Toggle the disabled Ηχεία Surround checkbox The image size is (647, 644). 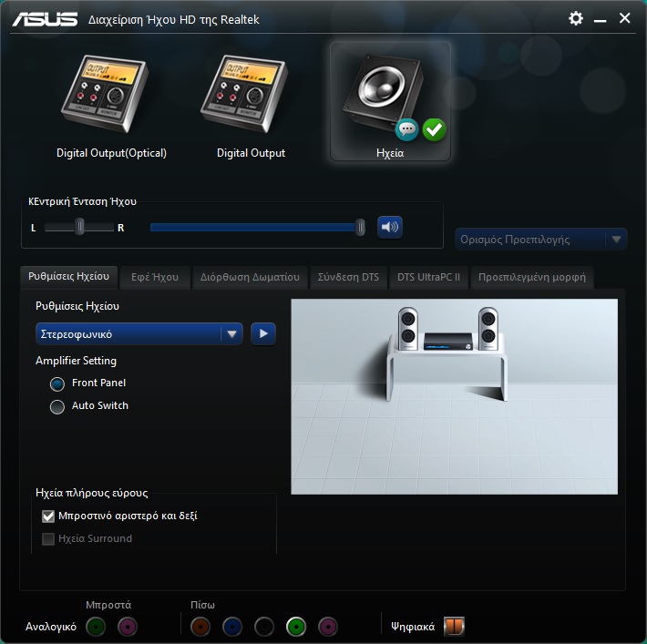48,539
